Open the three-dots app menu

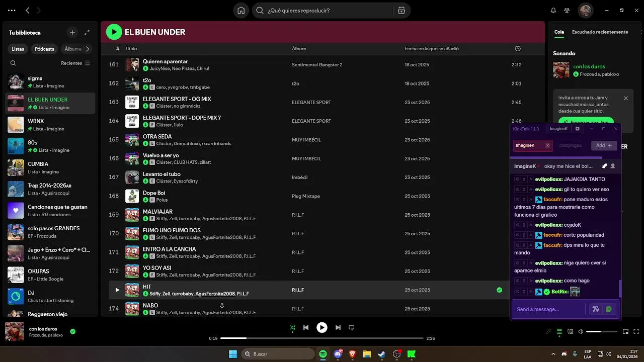pos(12,11)
